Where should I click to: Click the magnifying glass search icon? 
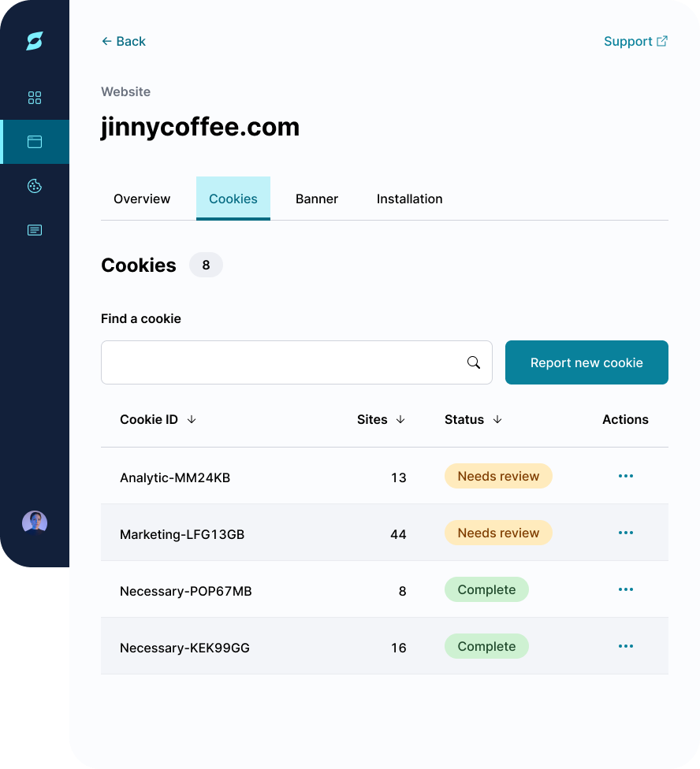click(474, 362)
